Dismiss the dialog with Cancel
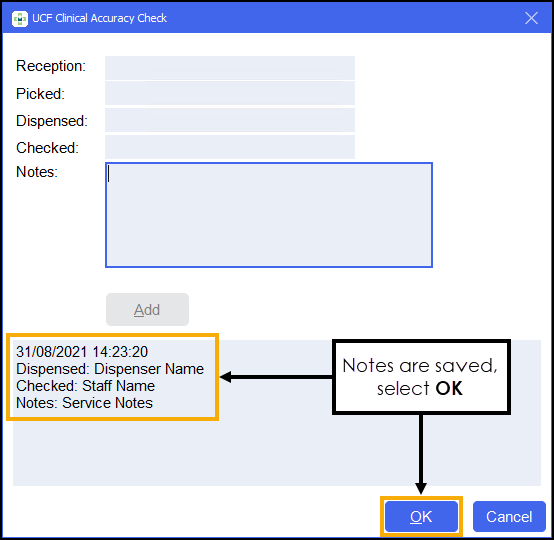 (x=509, y=516)
